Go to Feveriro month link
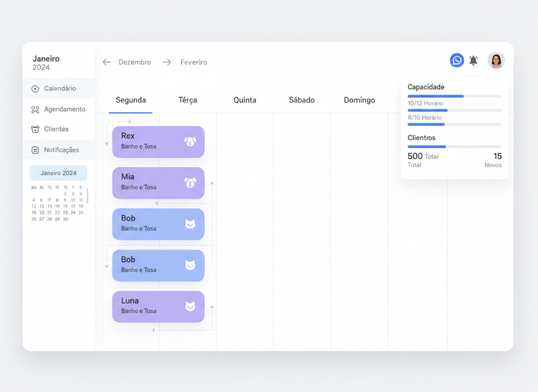The width and height of the screenshot is (538, 392). pyautogui.click(x=193, y=62)
